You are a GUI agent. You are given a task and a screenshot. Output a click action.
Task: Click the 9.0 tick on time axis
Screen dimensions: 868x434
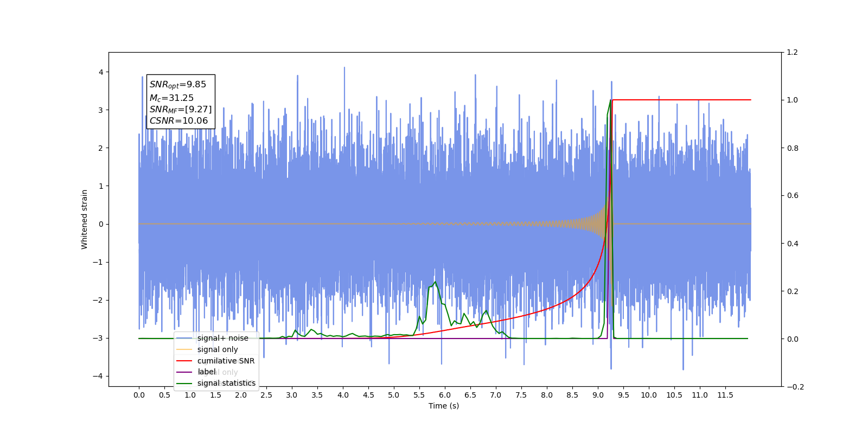[598, 395]
